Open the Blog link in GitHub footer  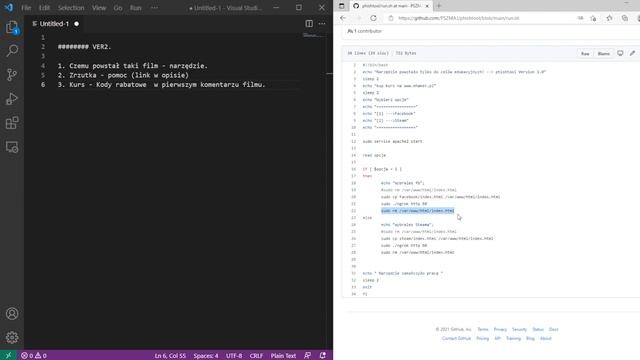click(530, 338)
